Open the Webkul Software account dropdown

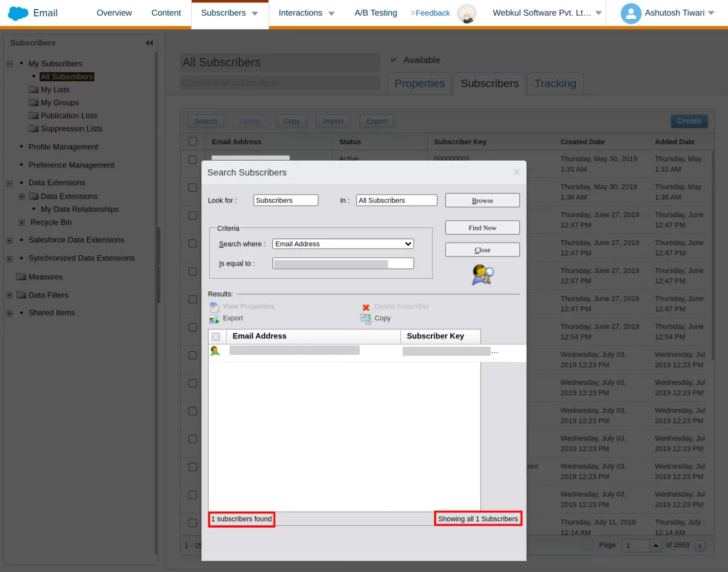click(x=547, y=13)
